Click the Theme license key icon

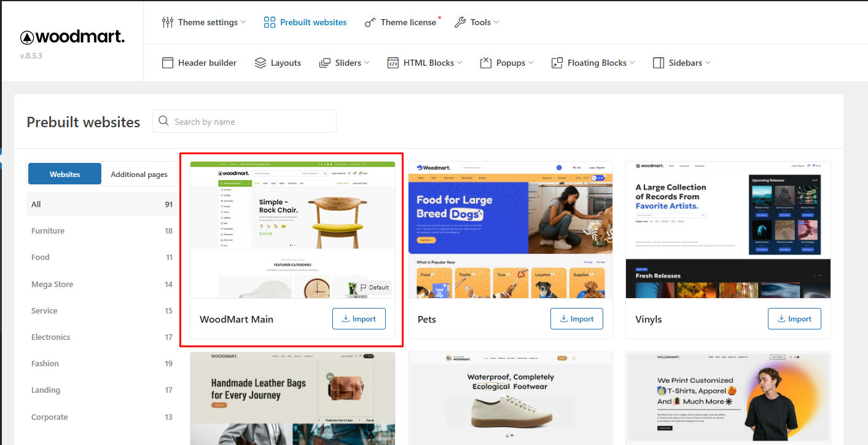pos(370,22)
